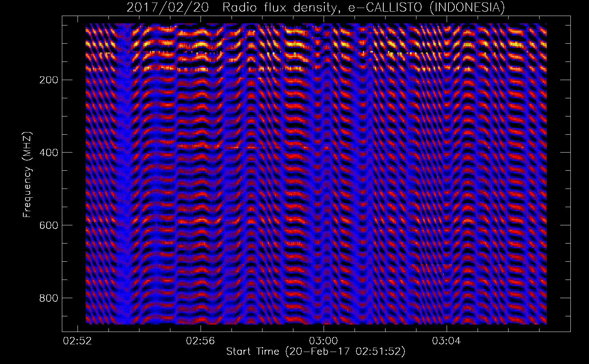Click the '400' frequency tick label
Viewport: 589px width, 364px height.
tap(49, 153)
